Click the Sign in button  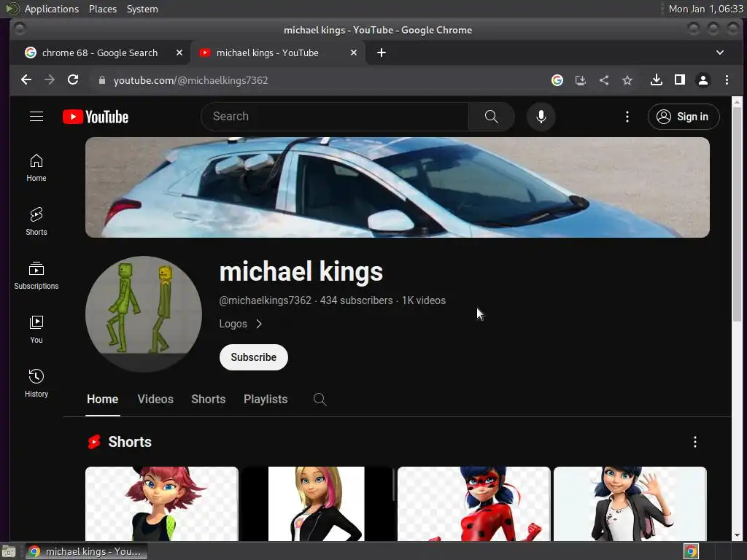(683, 117)
